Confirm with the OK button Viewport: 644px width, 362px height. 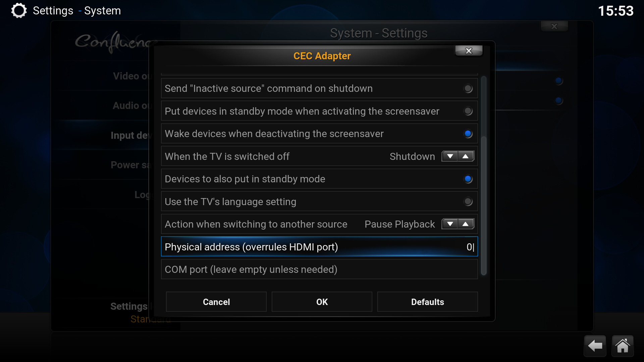322,302
